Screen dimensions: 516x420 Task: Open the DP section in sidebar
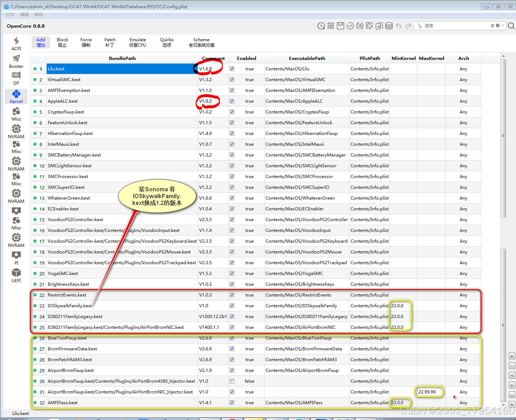[16, 78]
